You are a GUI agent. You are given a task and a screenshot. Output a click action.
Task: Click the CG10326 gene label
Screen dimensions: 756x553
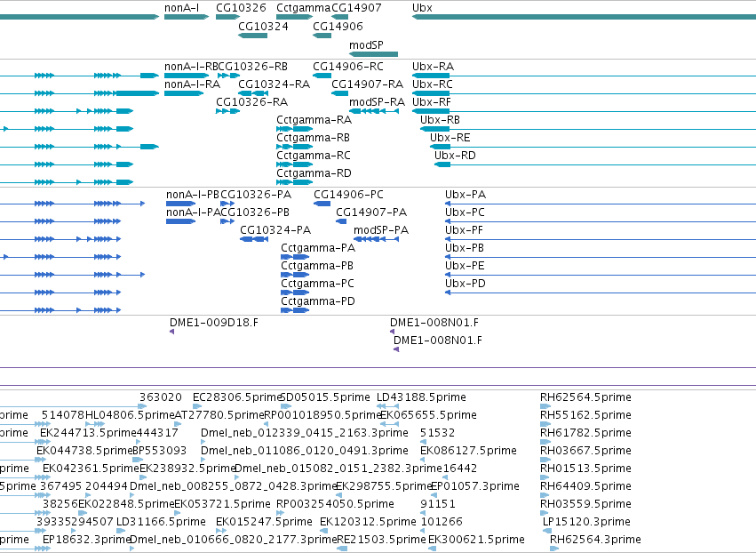[x=241, y=8]
